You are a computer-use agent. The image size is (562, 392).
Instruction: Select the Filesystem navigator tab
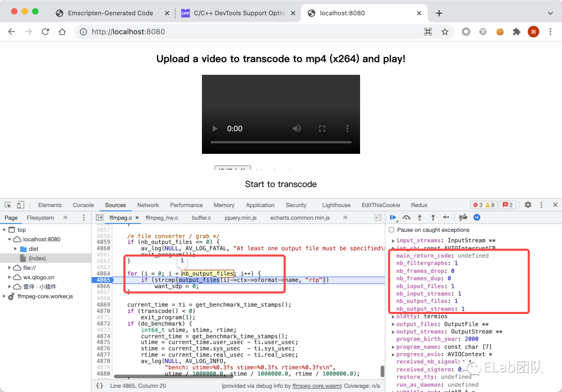click(40, 218)
